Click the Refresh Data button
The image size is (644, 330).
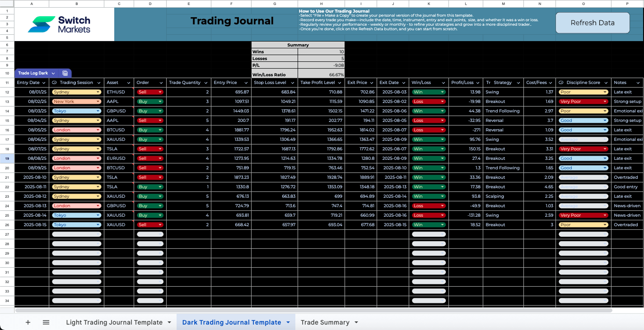click(x=592, y=23)
